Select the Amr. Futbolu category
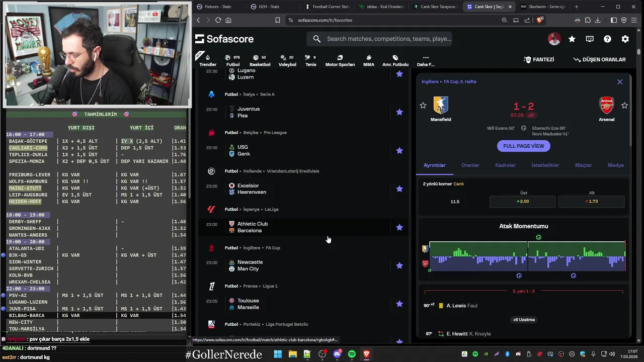644x362 pixels. click(395, 60)
